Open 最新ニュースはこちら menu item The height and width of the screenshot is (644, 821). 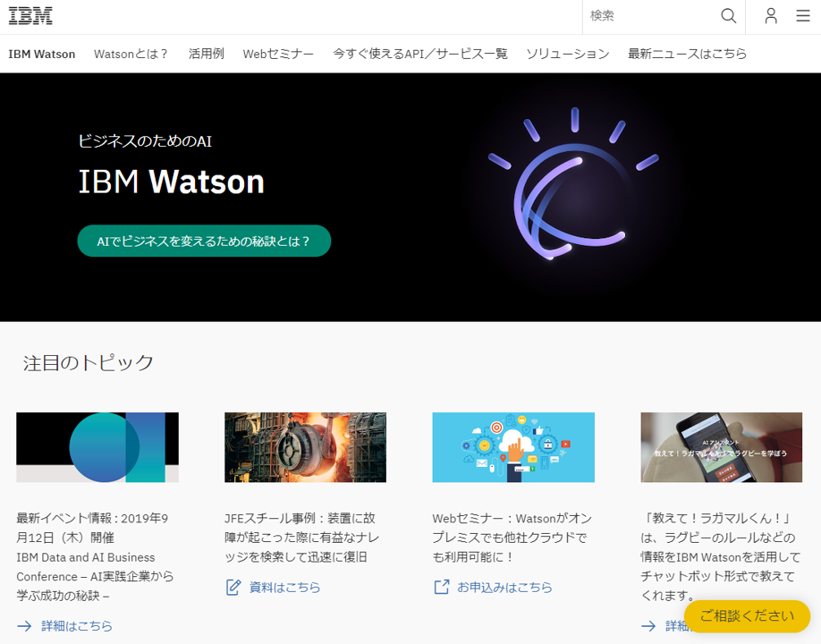pyautogui.click(x=687, y=54)
